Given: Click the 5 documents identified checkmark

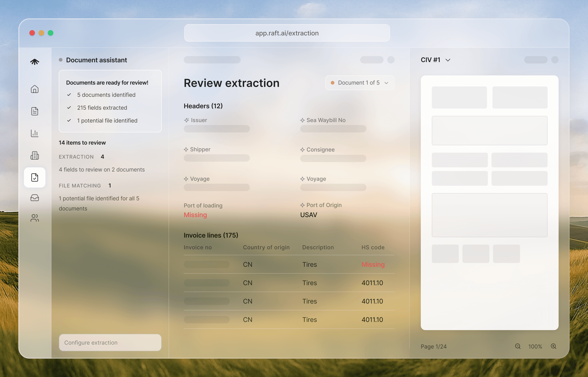Looking at the screenshot, I should [69, 95].
